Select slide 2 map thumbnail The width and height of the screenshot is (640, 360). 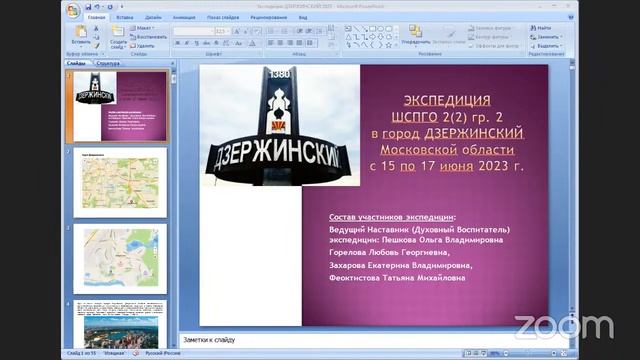(x=120, y=182)
